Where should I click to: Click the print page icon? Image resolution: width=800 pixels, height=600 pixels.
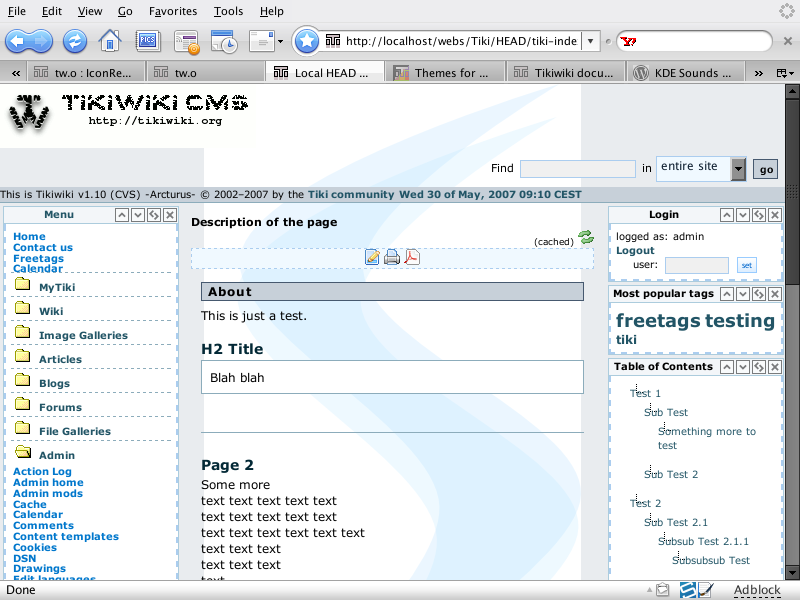pos(392,258)
